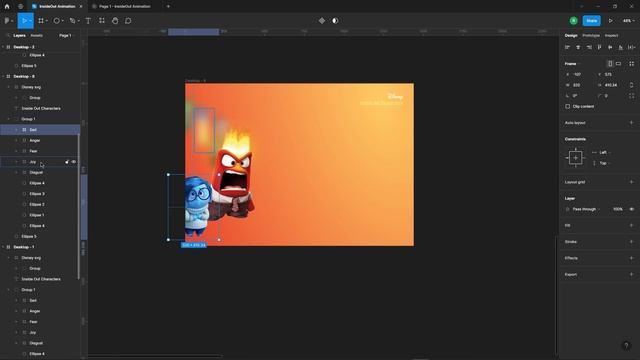Image resolution: width=640 pixels, height=360 pixels.
Task: Open the Help question mark button
Action: click(626, 346)
